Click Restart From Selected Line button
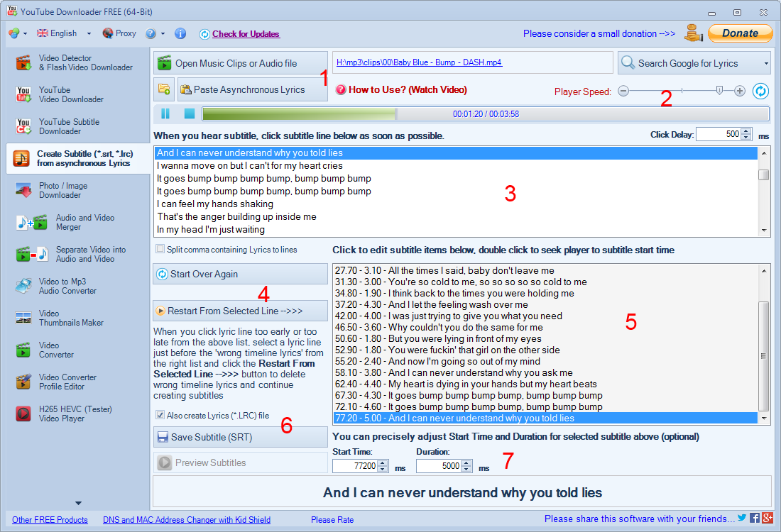The image size is (781, 532). point(241,311)
